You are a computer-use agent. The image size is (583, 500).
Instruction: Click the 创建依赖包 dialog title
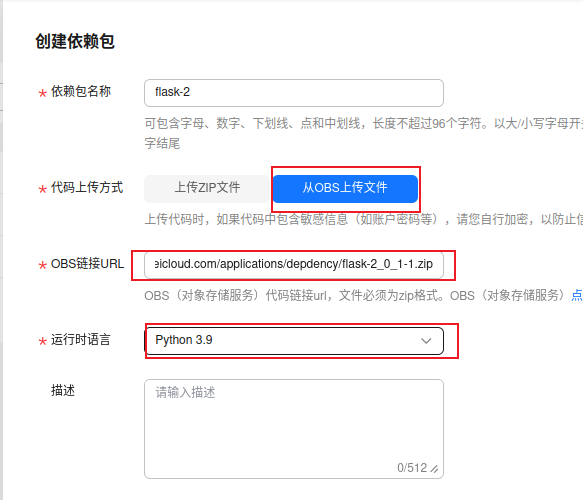pyautogui.click(x=75, y=41)
